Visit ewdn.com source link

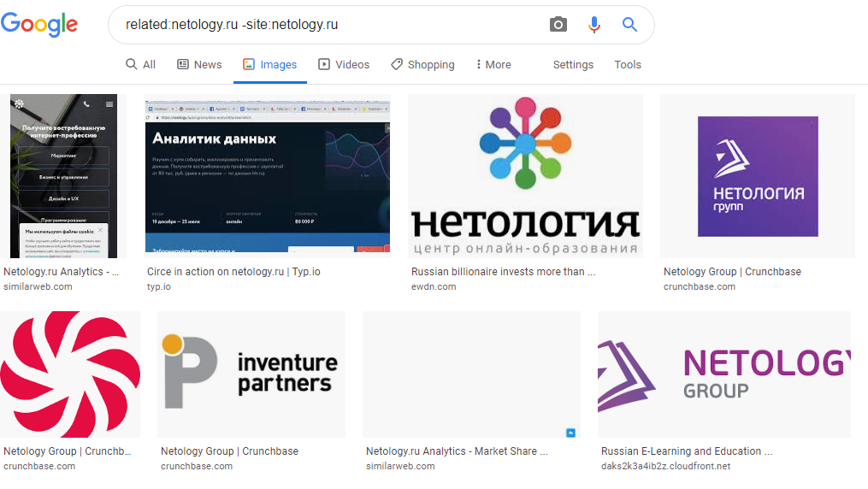point(434,286)
